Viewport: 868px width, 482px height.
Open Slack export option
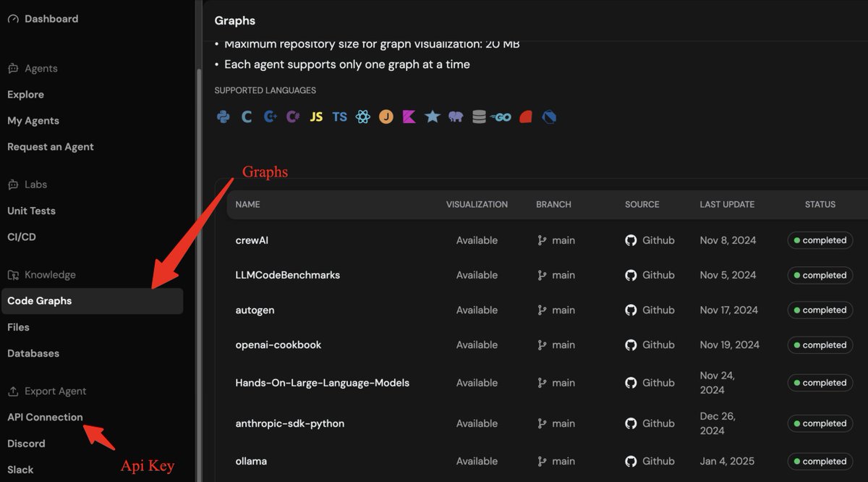tap(20, 470)
